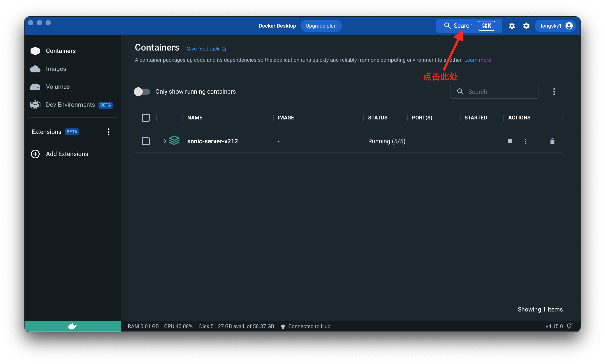Open the Learn more link
The height and width of the screenshot is (364, 605).
[477, 60]
